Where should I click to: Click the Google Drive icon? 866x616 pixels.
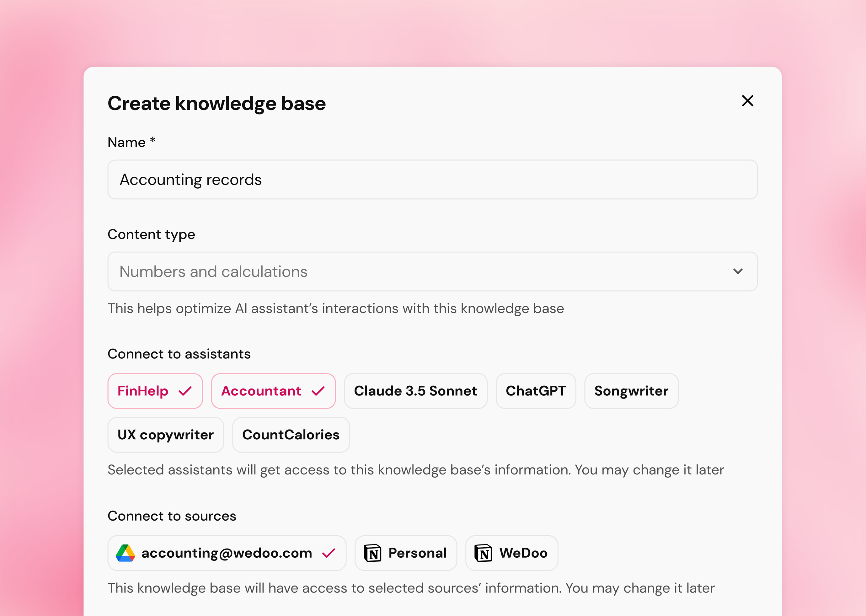(126, 553)
